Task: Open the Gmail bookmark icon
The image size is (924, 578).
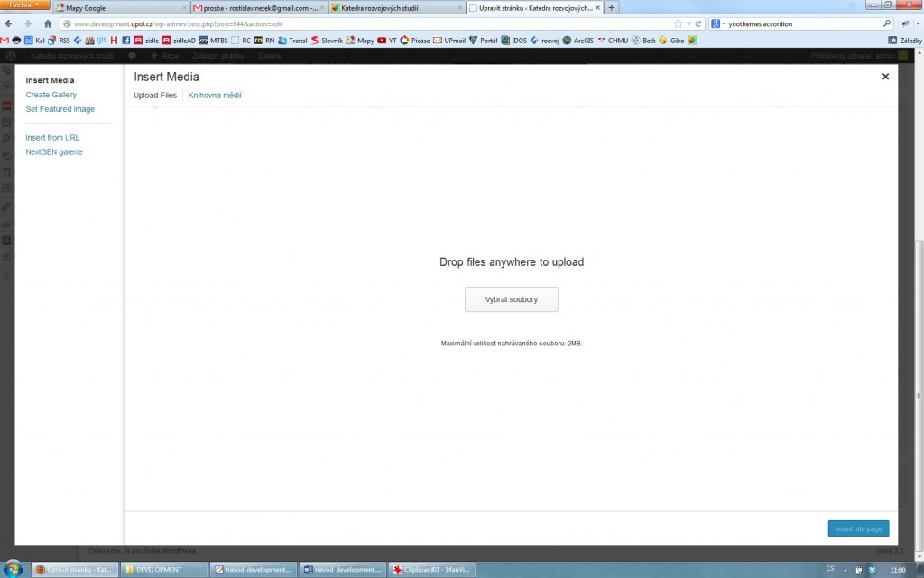Action: (5, 40)
